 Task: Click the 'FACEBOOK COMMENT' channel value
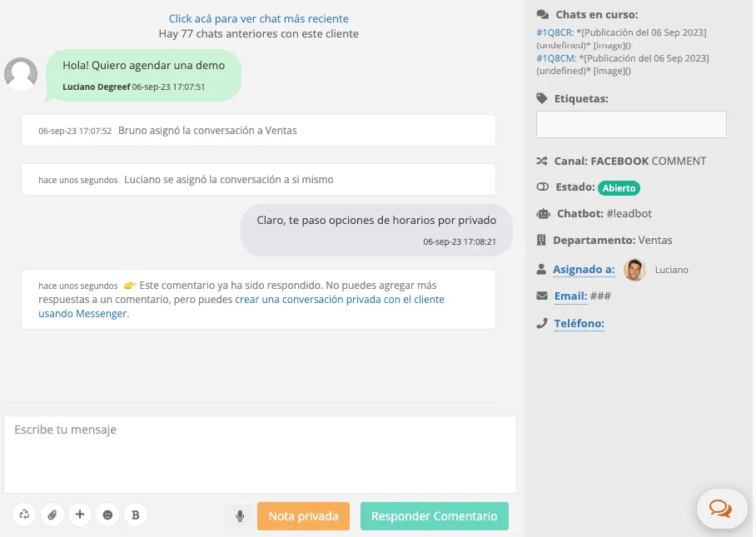(649, 161)
